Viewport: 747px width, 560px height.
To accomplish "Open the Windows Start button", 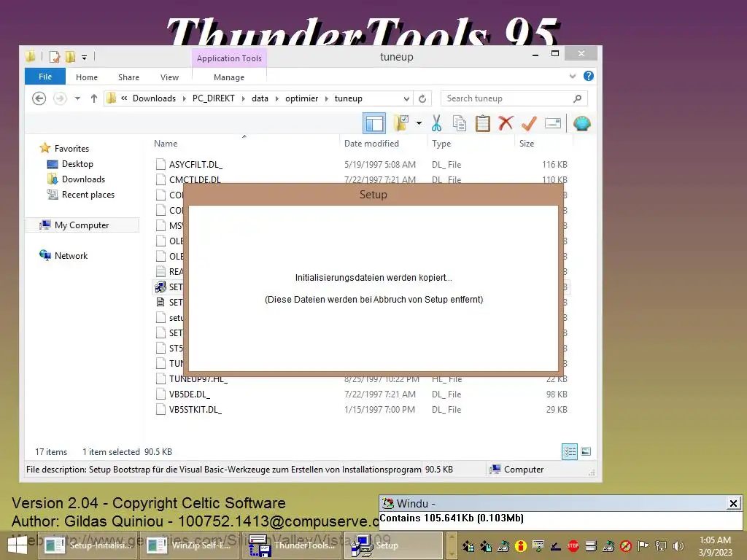I will click(x=18, y=545).
